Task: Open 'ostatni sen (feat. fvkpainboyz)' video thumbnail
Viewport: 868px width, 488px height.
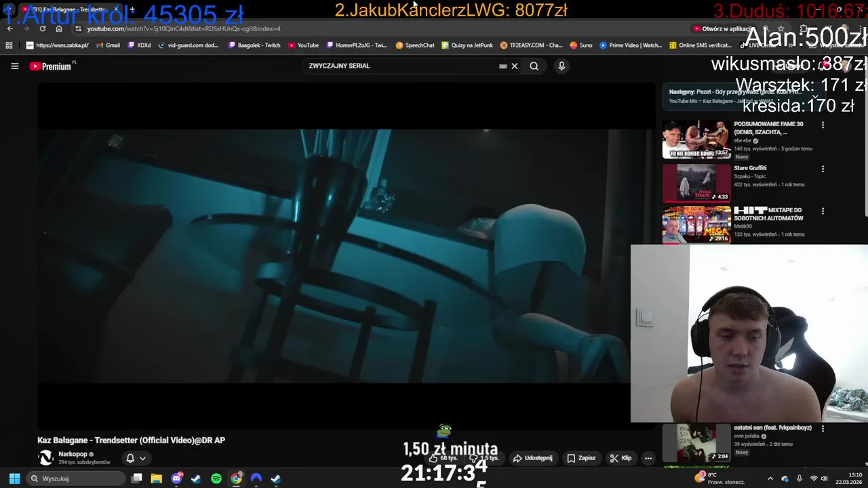Action: coord(696,443)
